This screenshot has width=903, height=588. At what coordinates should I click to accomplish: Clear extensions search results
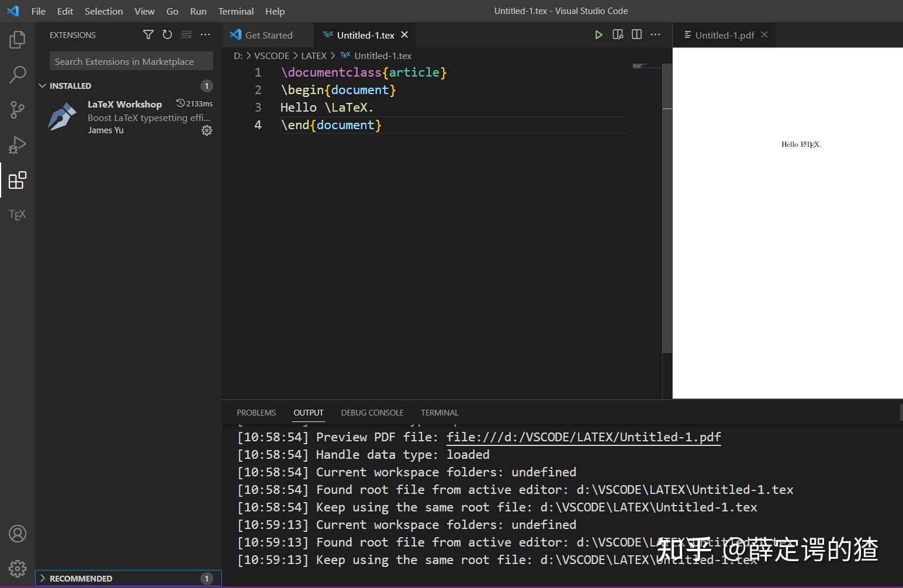click(x=186, y=35)
